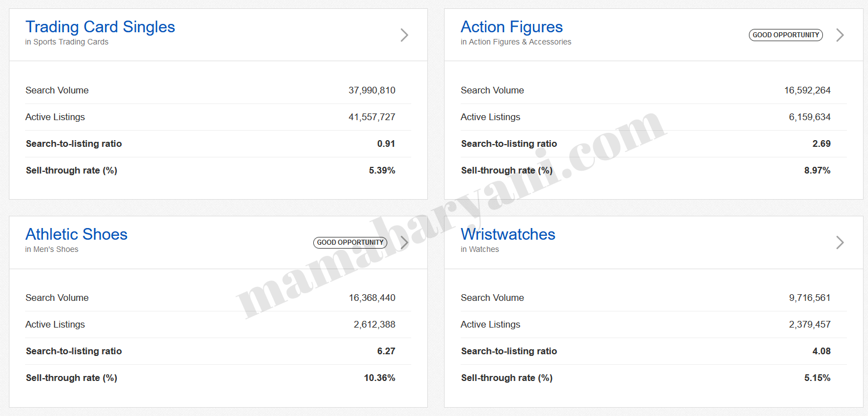Click Athletic Shoes sell-through rate 10.36%
Screen dimensions: 868x416
click(x=379, y=378)
